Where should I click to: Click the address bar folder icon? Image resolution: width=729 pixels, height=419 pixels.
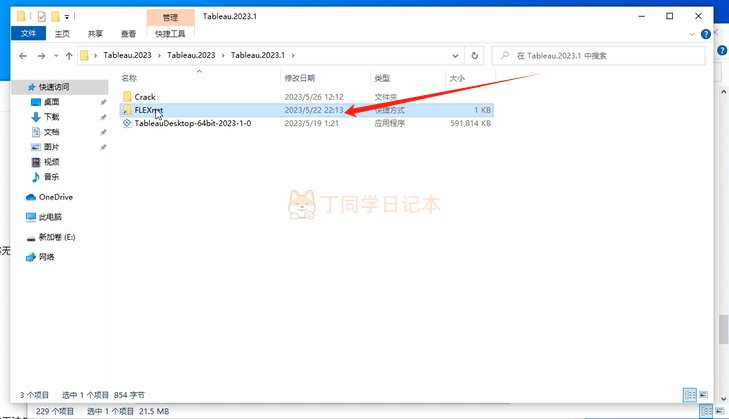point(84,55)
